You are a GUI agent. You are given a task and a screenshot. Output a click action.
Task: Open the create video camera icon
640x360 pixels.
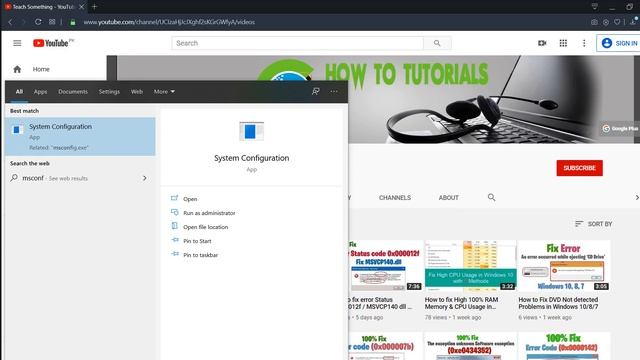pos(542,43)
